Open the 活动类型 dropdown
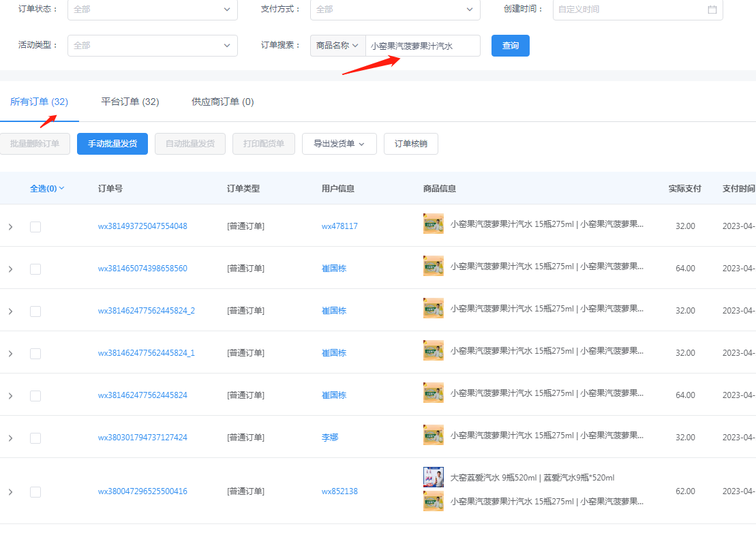The image size is (756, 533). coord(152,46)
